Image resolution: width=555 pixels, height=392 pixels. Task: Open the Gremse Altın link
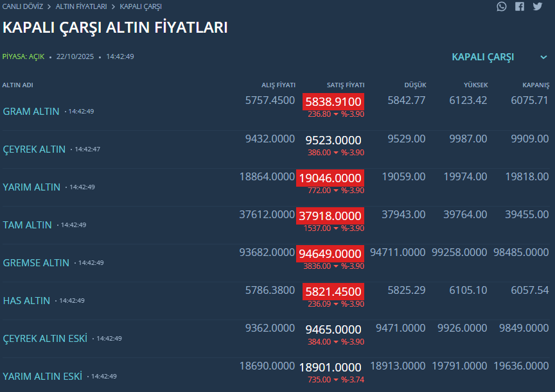pos(36,263)
